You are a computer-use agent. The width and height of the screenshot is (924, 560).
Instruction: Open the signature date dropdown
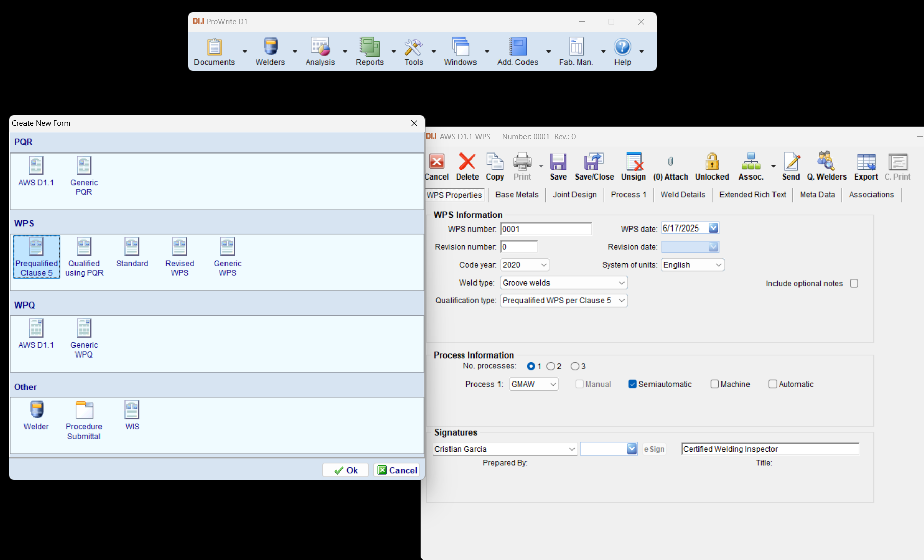[x=632, y=449]
